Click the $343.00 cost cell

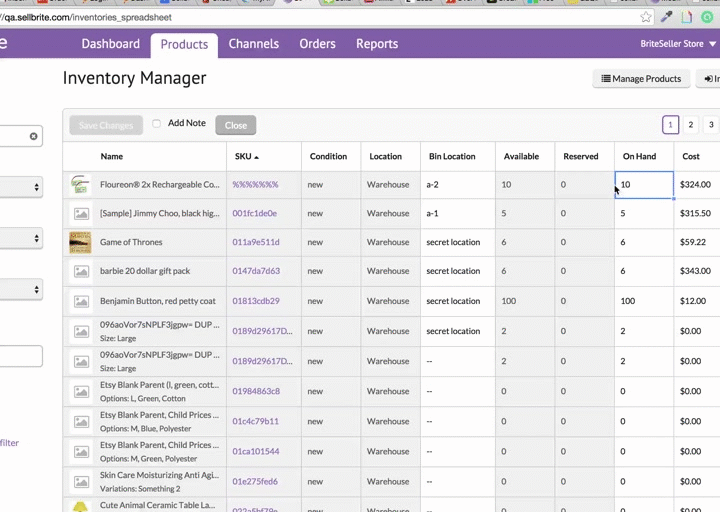click(x=697, y=271)
